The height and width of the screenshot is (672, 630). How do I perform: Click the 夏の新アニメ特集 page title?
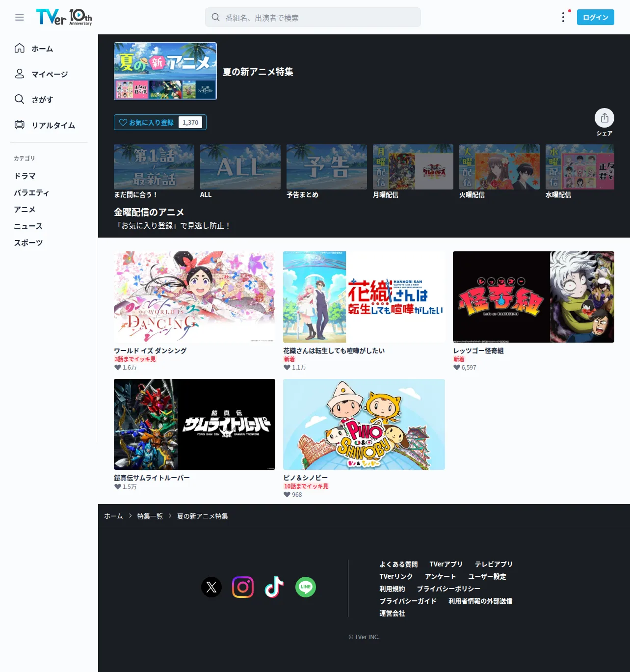coord(258,72)
